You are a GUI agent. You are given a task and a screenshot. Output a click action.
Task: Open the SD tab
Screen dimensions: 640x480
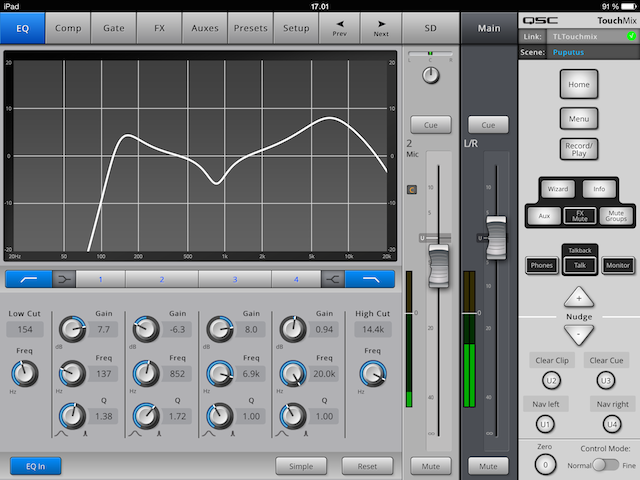point(431,28)
